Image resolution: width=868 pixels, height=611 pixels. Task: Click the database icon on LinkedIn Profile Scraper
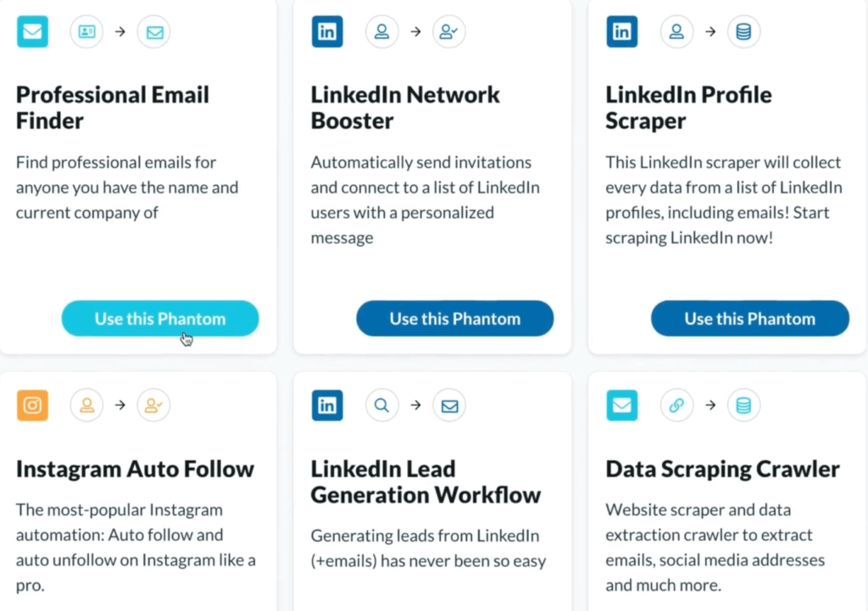[x=743, y=31]
